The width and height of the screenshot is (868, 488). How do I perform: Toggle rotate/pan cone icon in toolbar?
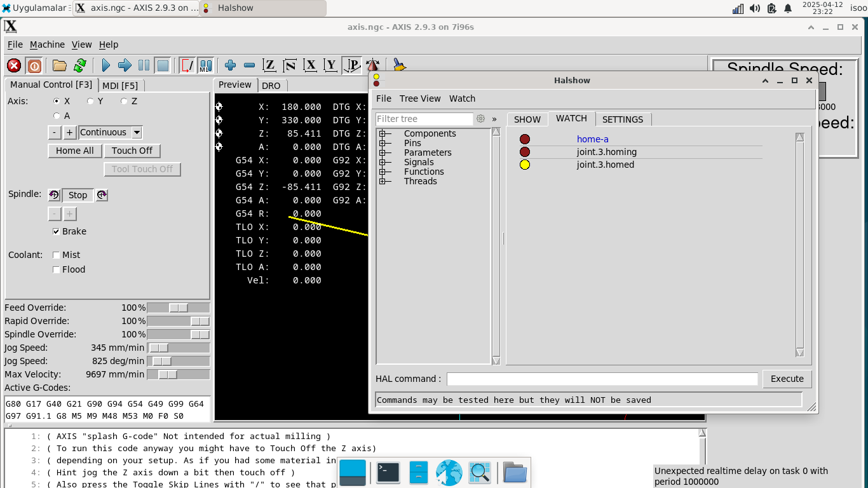click(372, 65)
